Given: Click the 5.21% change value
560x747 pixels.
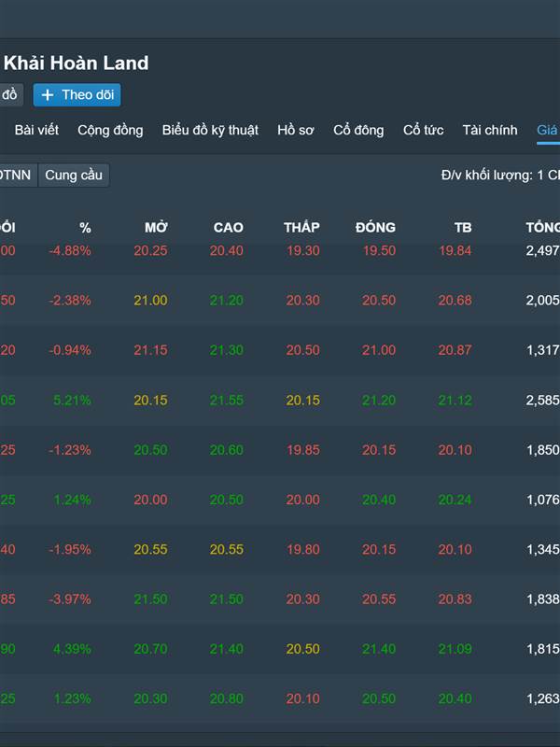Looking at the screenshot, I should pos(72,401).
